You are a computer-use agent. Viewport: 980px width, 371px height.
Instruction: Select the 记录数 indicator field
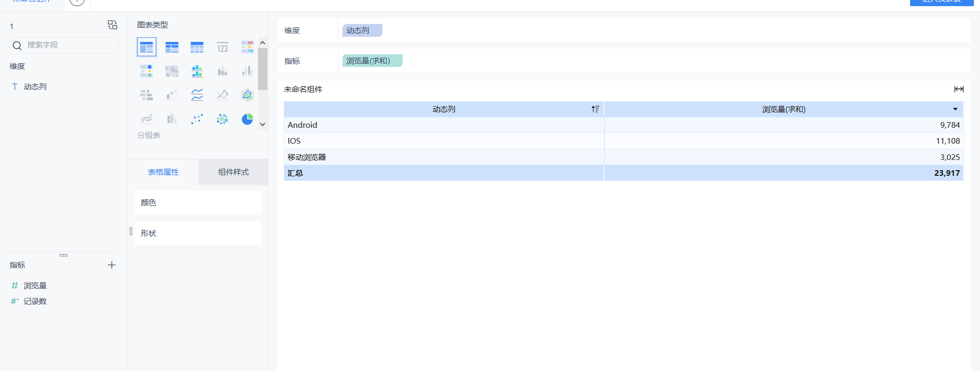click(35, 302)
